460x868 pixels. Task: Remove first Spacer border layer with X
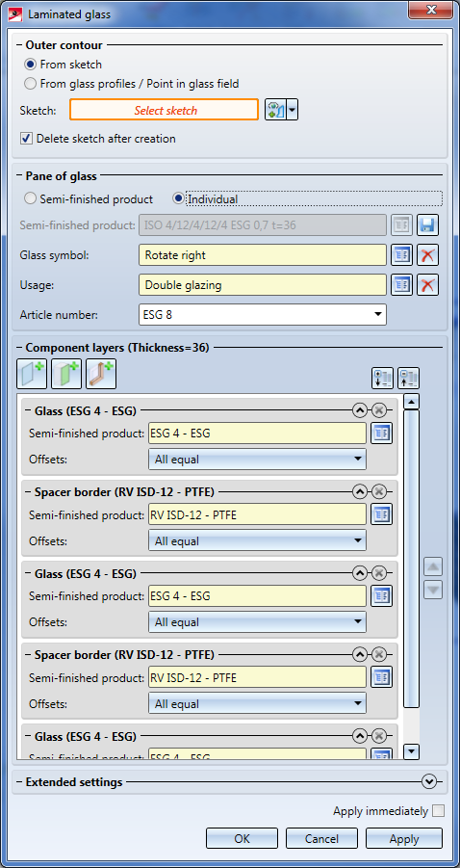point(379,491)
